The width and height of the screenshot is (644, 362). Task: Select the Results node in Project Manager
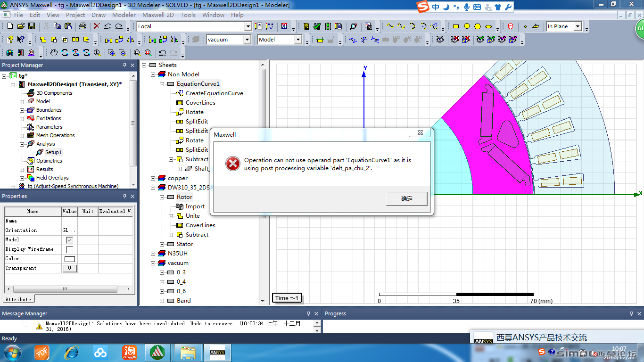tap(45, 169)
